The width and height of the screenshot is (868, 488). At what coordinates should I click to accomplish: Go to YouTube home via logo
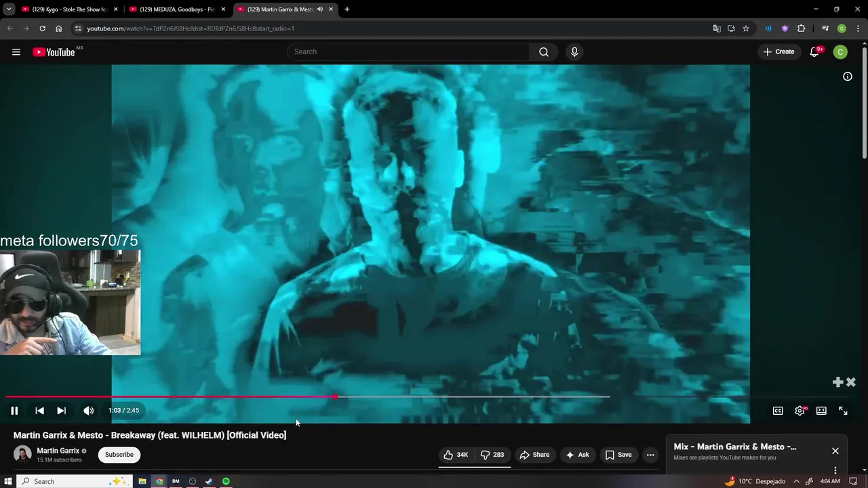54,52
